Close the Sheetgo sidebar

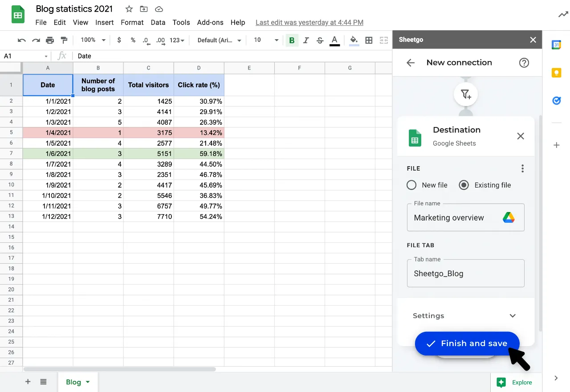[x=533, y=40]
